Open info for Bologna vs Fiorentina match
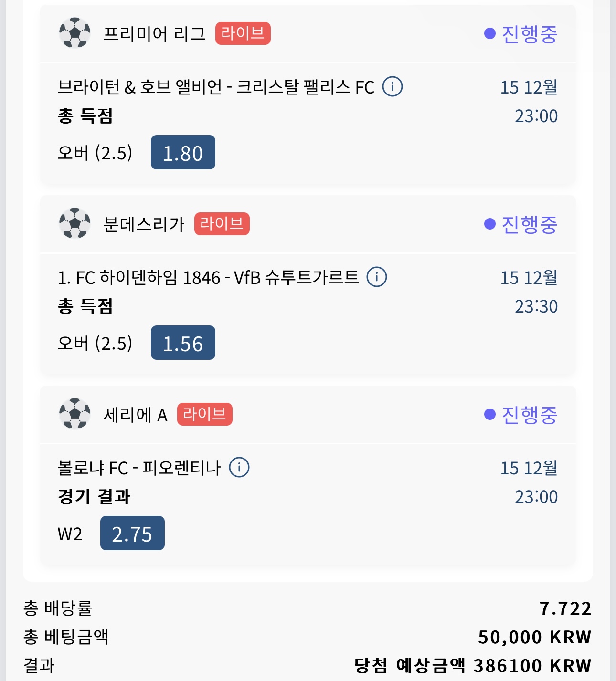This screenshot has width=616, height=681. 239,467
